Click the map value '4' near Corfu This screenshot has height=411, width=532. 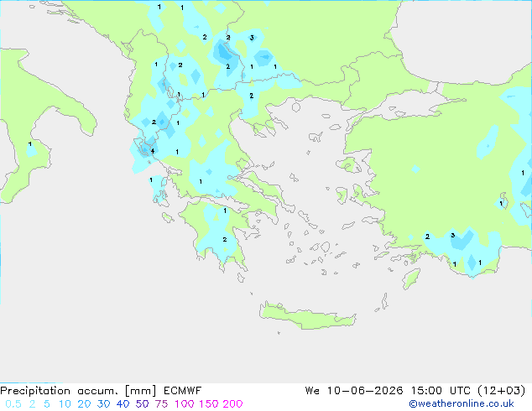point(153,151)
